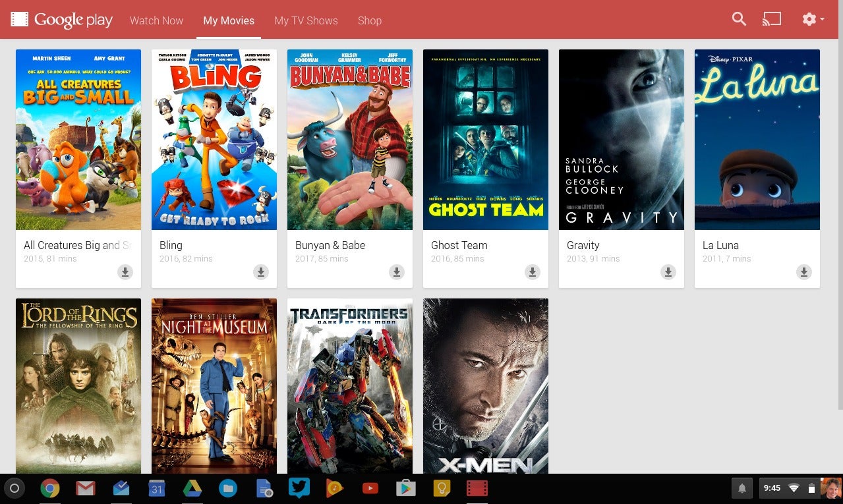Select the My Movies tab

(x=229, y=20)
